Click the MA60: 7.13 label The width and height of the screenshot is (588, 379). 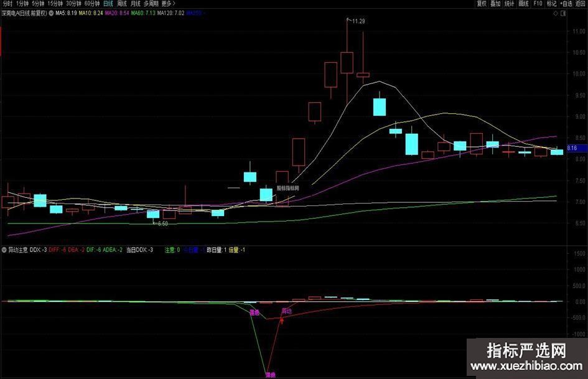point(143,13)
